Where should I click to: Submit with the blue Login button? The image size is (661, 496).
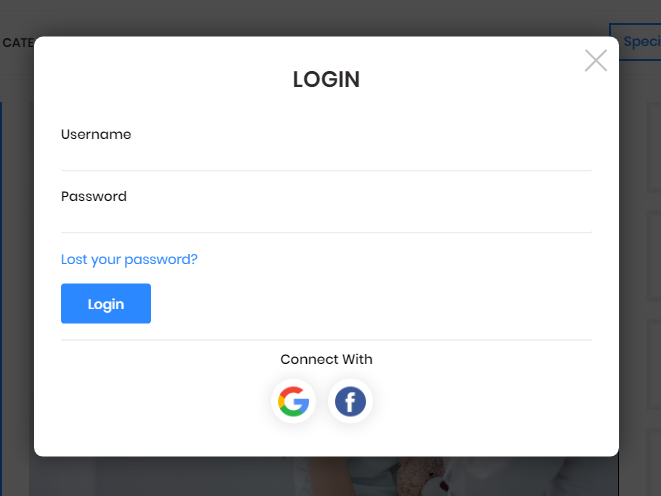pyautogui.click(x=106, y=303)
